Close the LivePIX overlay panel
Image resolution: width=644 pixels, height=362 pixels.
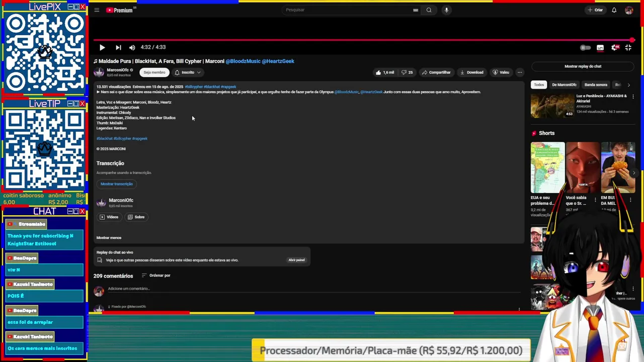click(x=83, y=7)
